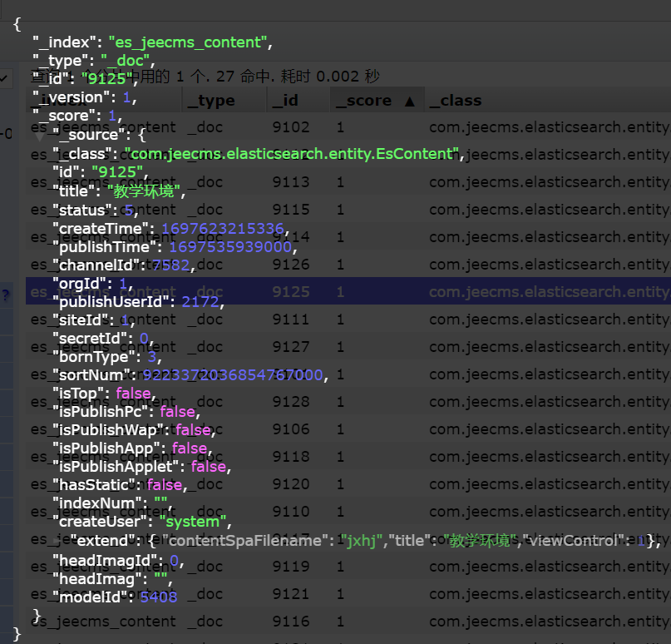Toggle the checkbox at the left edge
671x644 pixels.
[5, 78]
